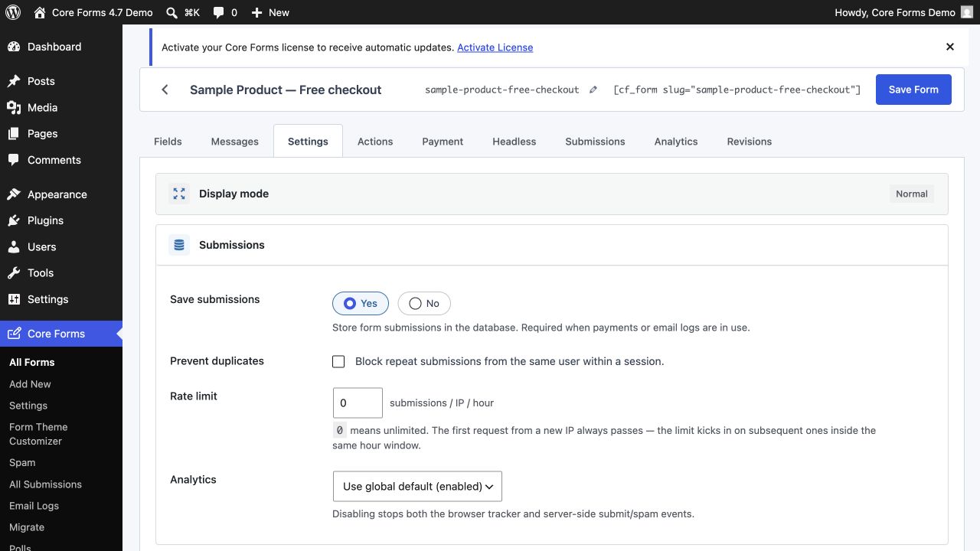980x551 pixels.
Task: Click the sample-product-free-checkout slug text
Action: coord(501,90)
